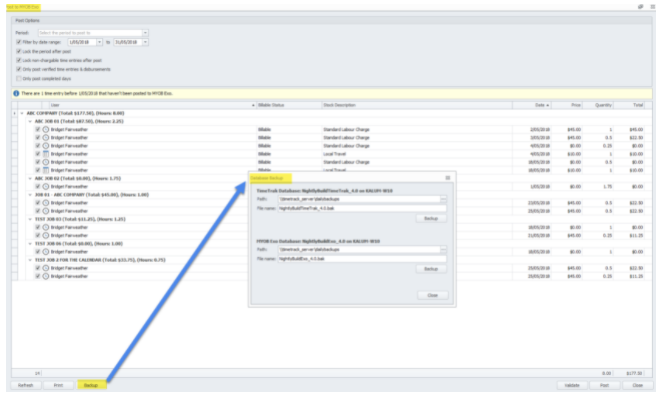This screenshot has width=664, height=399.
Task: Click Backup under the TimeTrak Database section
Action: click(431, 219)
